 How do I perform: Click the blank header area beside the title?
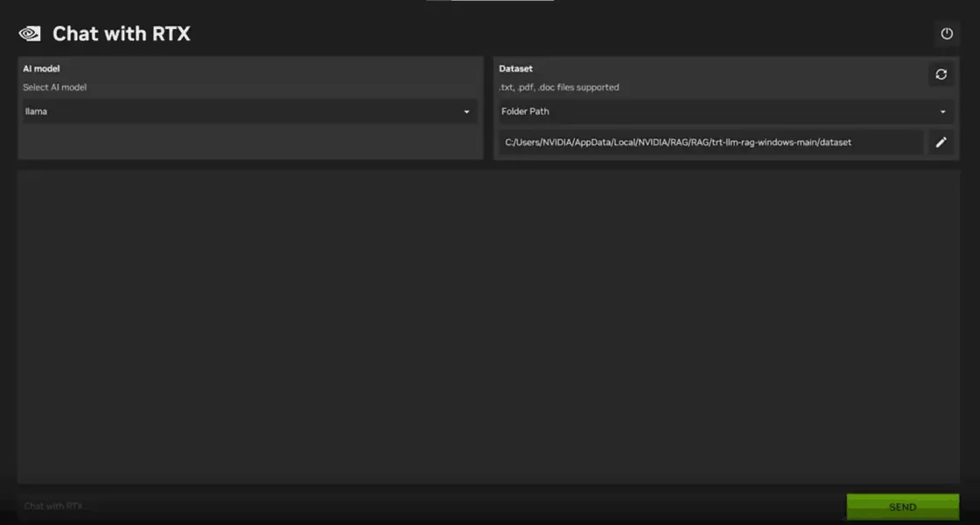click(560, 34)
